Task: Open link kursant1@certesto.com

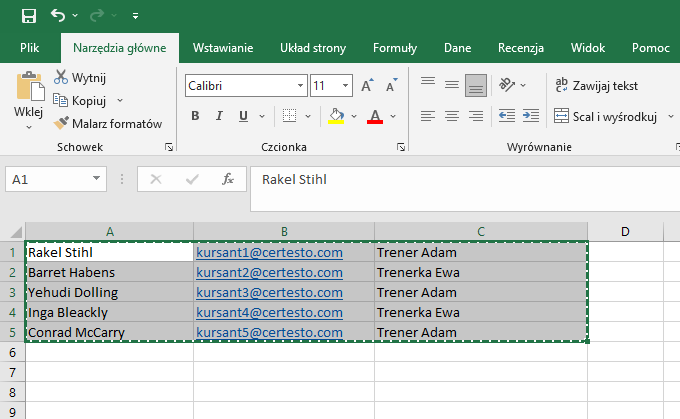Action: tap(269, 252)
